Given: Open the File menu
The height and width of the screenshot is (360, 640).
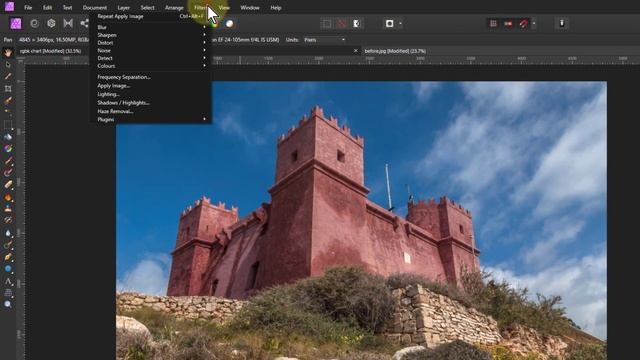Looking at the screenshot, I should [x=28, y=7].
